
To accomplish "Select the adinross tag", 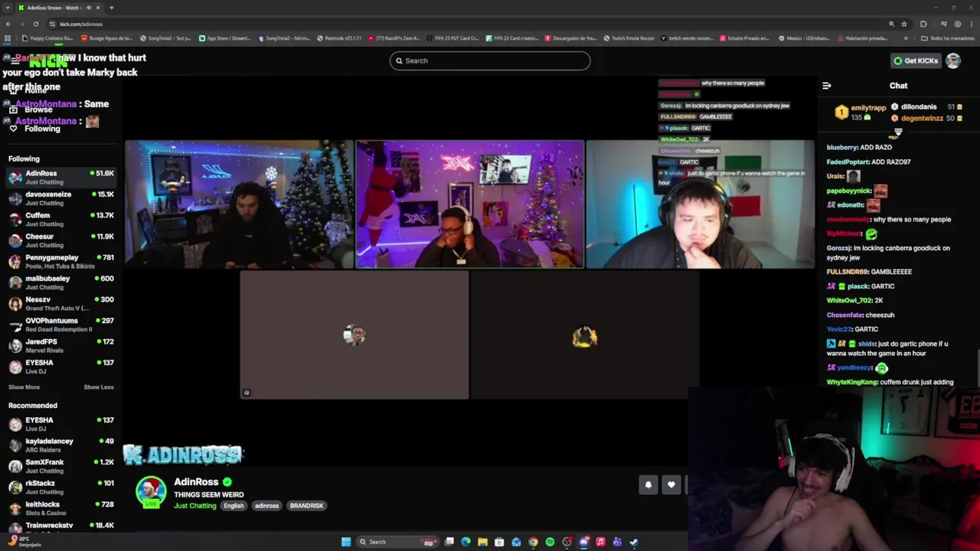I will [x=266, y=506].
